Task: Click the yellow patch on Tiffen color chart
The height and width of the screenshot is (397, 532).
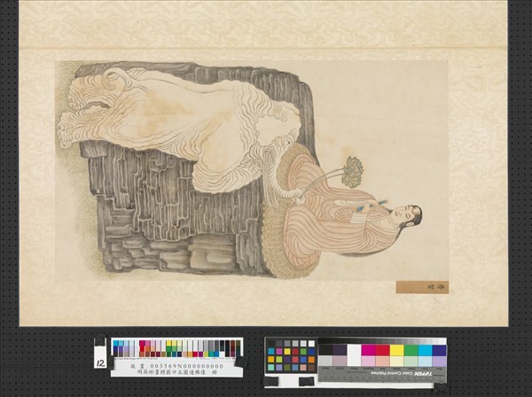Action: [396, 350]
